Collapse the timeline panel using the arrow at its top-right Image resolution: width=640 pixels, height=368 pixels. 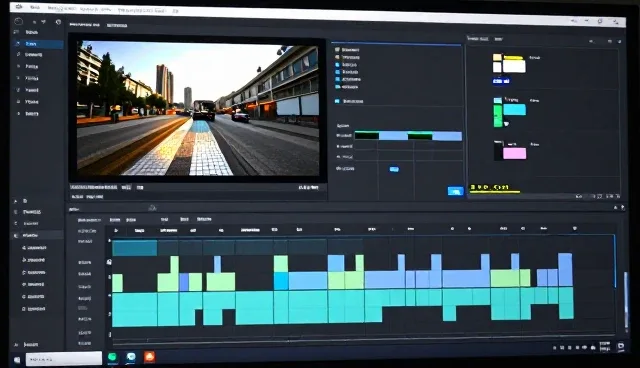coord(616,208)
